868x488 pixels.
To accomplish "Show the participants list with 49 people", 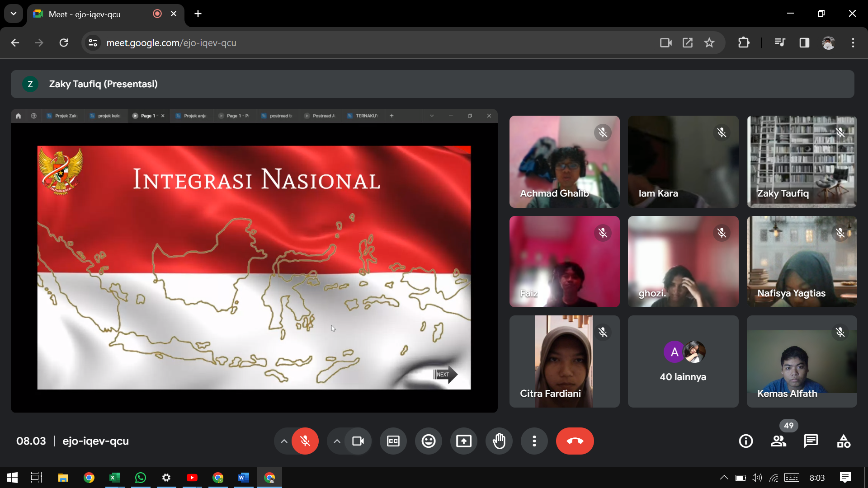I will (778, 441).
